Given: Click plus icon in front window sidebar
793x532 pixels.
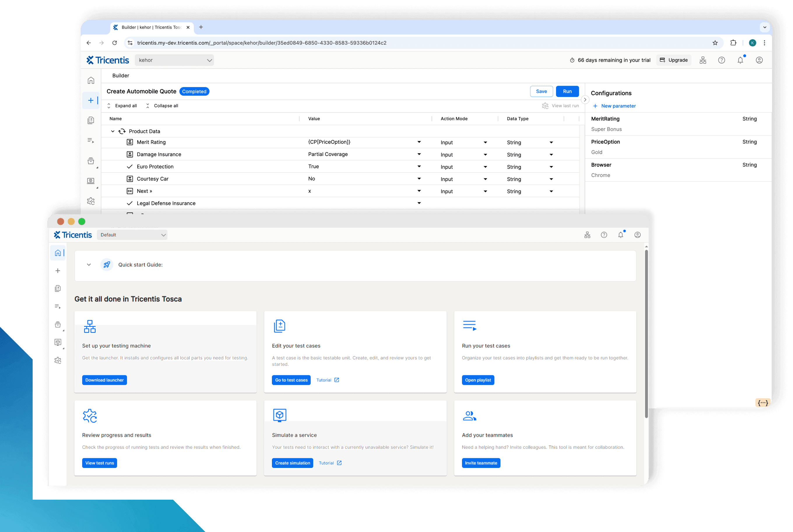Looking at the screenshot, I should click(58, 271).
